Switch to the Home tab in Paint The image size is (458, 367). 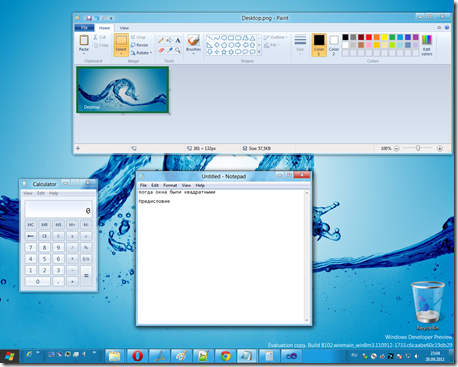point(104,28)
